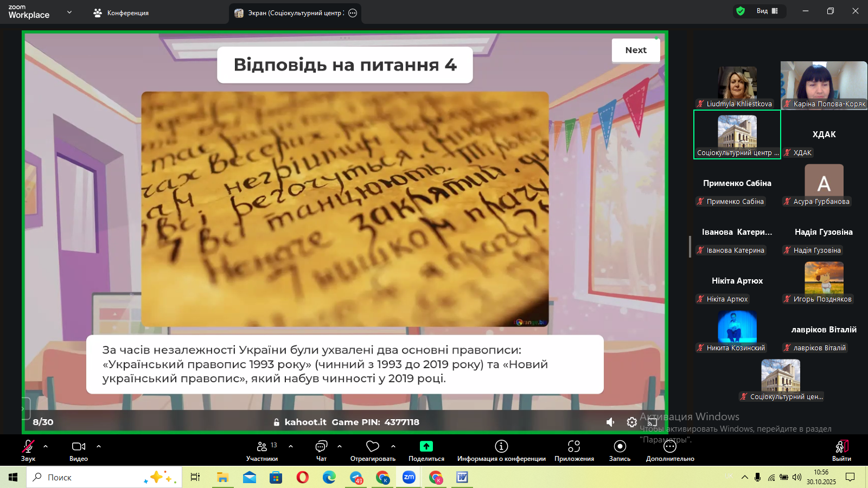Start recording with the Record icon
The width and height of the screenshot is (868, 488).
click(620, 446)
